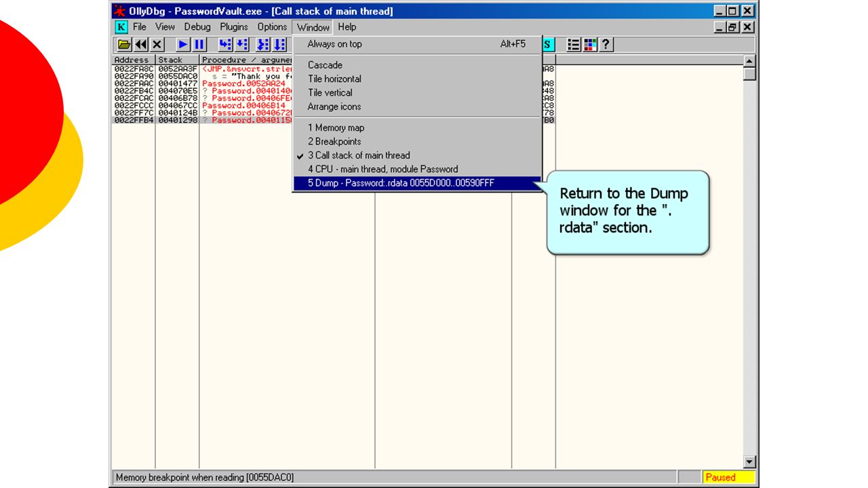Click the Help question mark toolbar icon
Viewport: 868px width, 488px height.
pyautogui.click(x=606, y=45)
